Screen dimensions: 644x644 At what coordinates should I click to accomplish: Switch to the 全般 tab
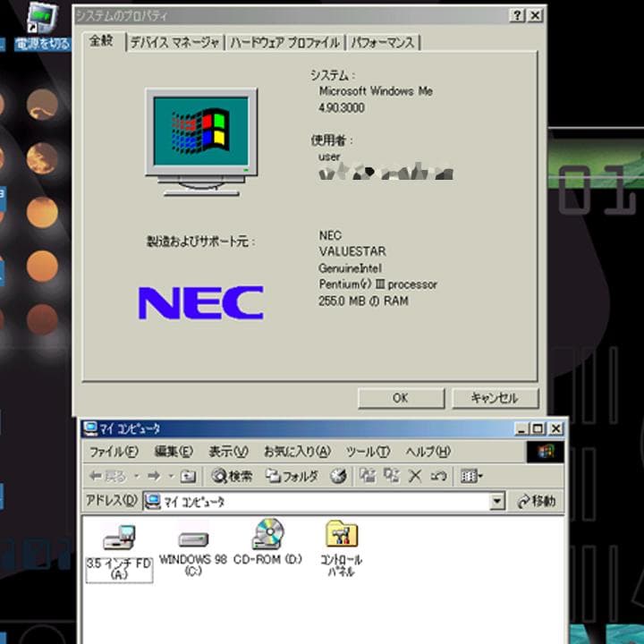tap(101, 40)
